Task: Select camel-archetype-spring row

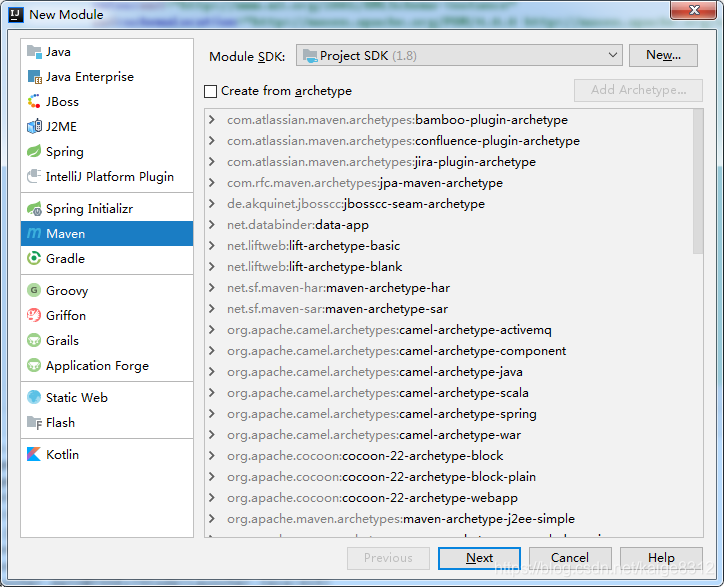Action: (x=449, y=414)
